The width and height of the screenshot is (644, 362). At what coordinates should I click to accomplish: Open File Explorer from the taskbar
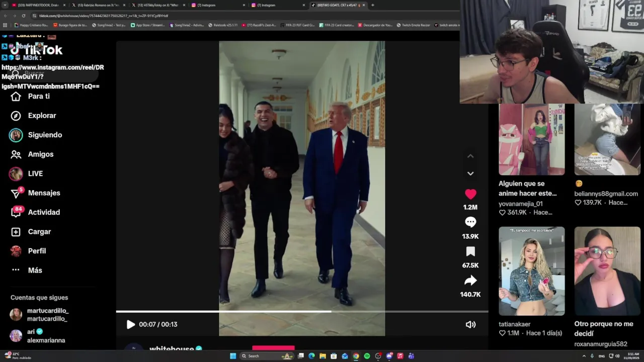tap(323, 356)
